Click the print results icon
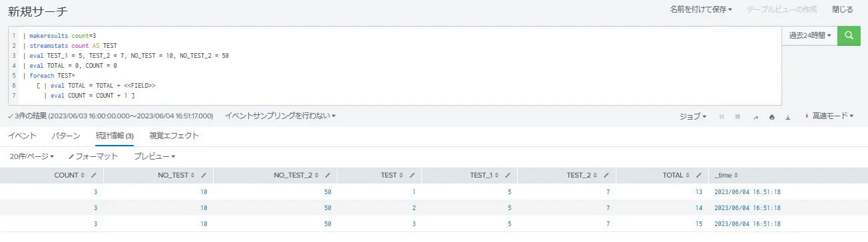868x242 pixels. tap(771, 116)
